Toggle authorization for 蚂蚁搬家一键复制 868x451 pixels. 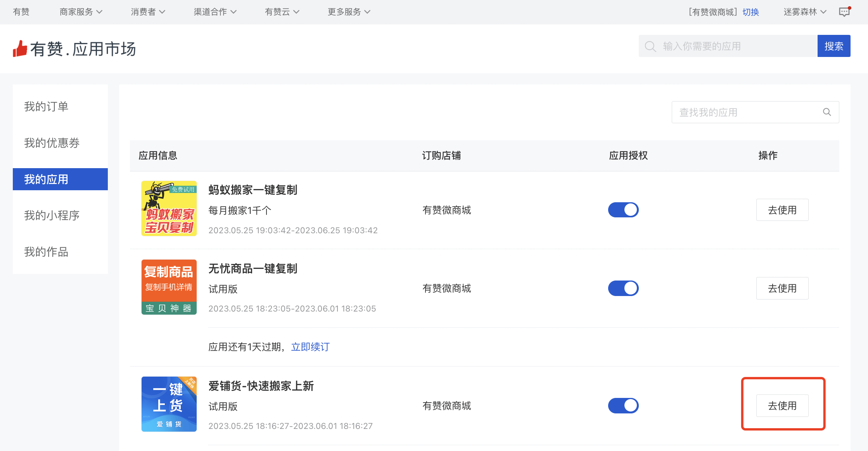tap(623, 210)
